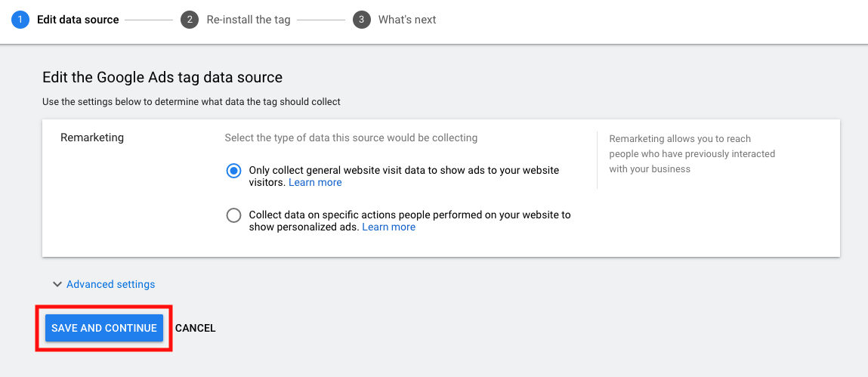Click the step 3 circle icon
Screen dimensions: 868x377
pyautogui.click(x=362, y=20)
